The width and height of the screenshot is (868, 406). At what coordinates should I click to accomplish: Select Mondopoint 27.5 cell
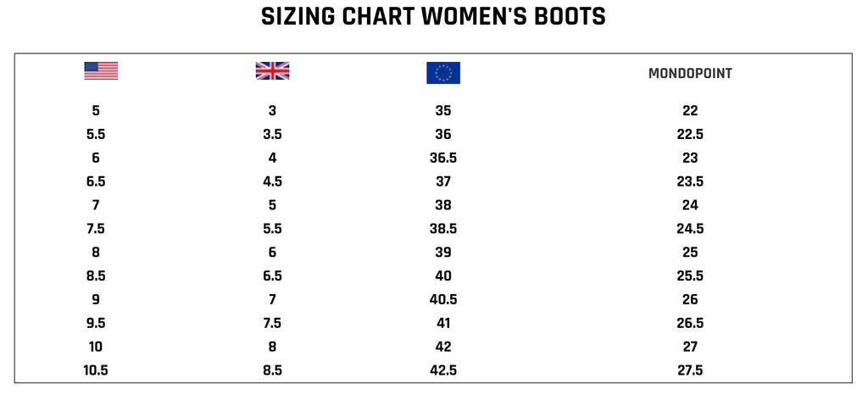690,370
